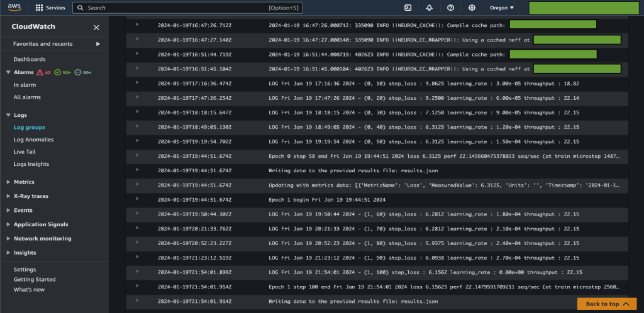This screenshot has height=313, width=644.
Task: Expand the Epoch 0 step 58 end row
Action: click(137, 155)
